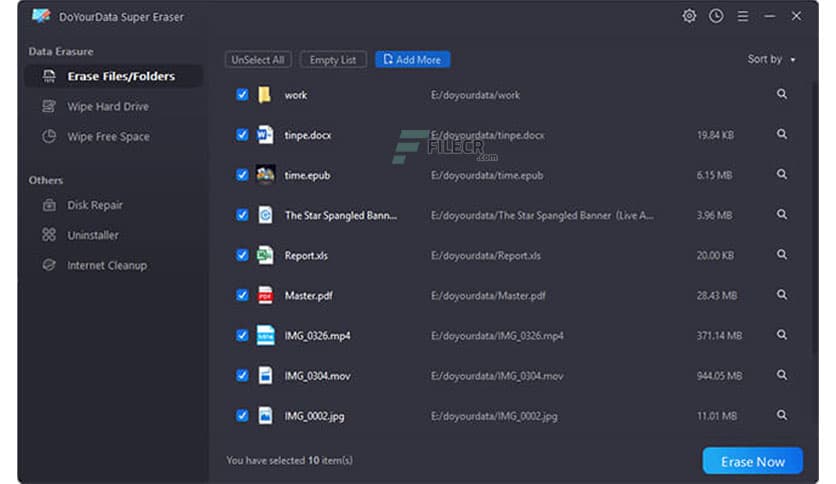The image size is (836, 484).
Task: Click the size value 371.14 MB
Action: click(x=719, y=336)
